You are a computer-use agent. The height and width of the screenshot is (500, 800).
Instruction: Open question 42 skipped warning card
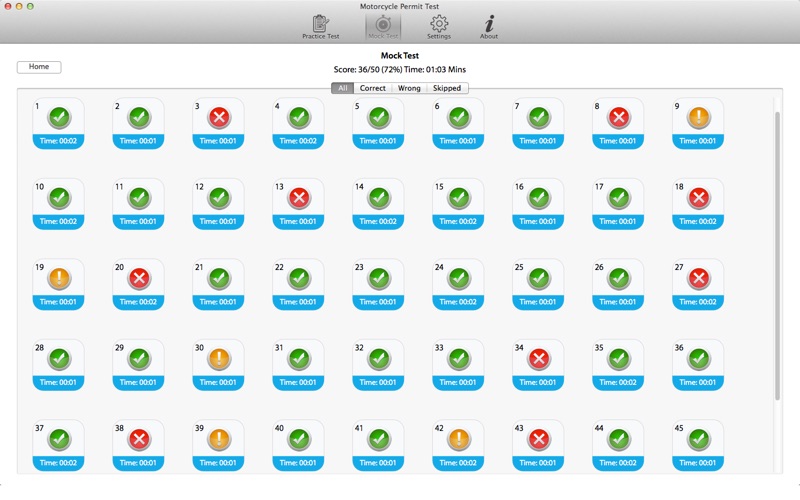(458, 446)
